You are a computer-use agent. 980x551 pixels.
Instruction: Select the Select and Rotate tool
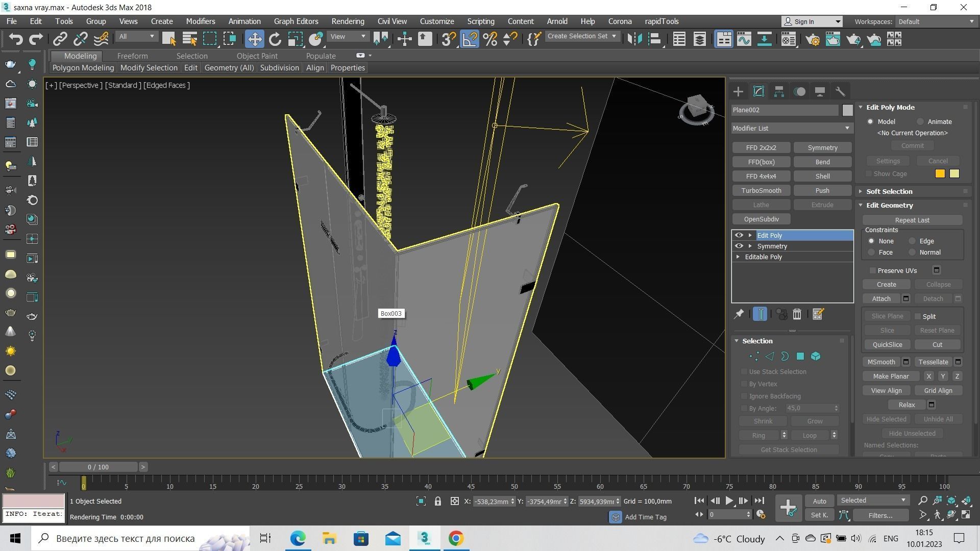pyautogui.click(x=275, y=39)
